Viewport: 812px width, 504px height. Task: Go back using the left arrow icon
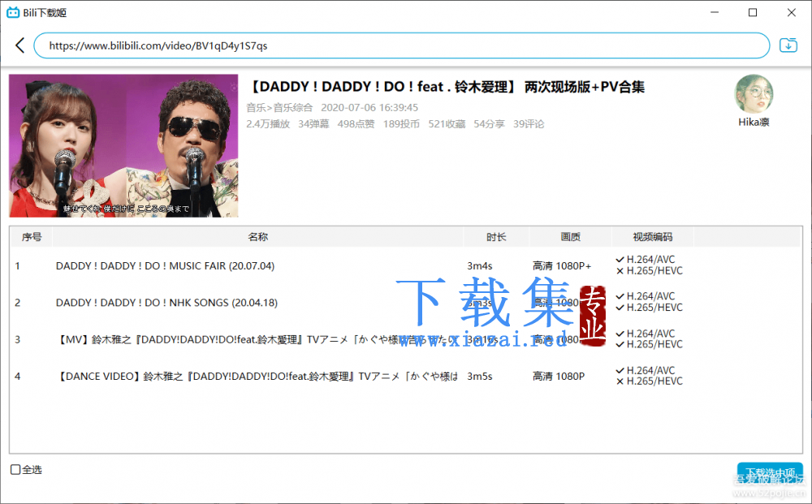20,45
